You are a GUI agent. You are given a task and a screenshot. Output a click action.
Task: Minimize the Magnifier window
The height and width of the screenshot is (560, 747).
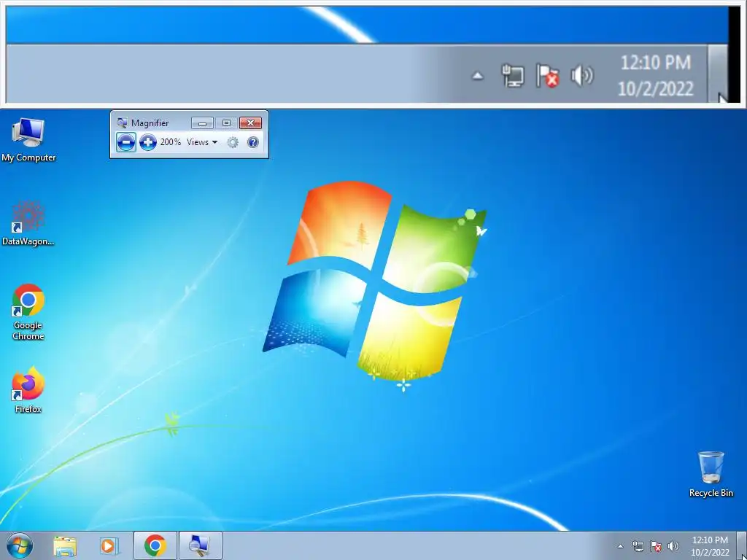202,122
